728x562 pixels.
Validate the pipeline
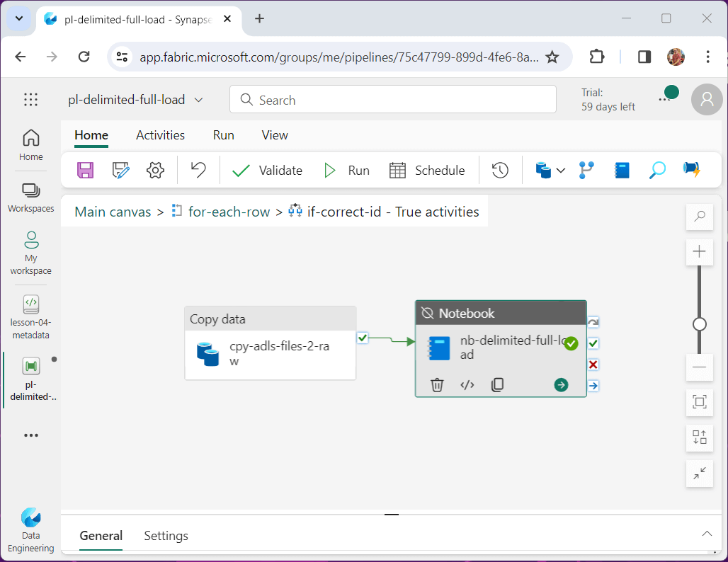click(x=267, y=171)
